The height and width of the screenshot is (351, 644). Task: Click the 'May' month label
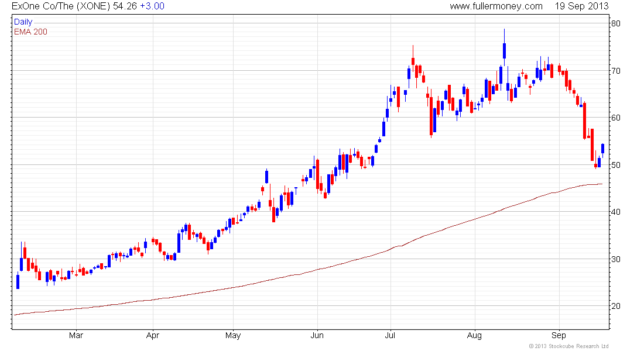coord(233,335)
